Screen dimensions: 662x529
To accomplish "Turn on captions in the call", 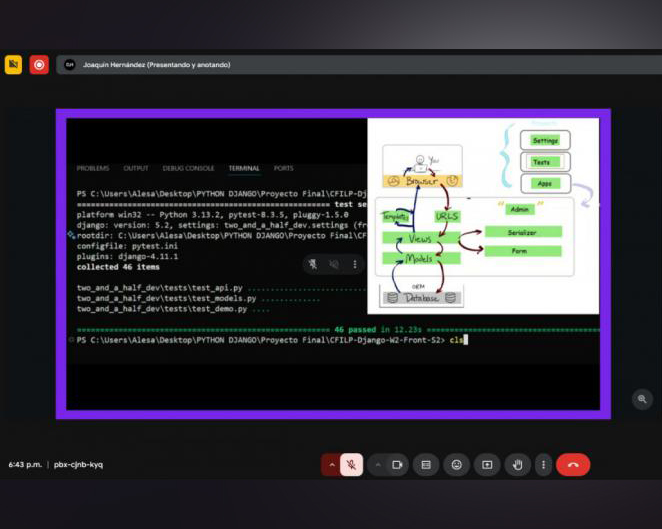I will click(426, 464).
